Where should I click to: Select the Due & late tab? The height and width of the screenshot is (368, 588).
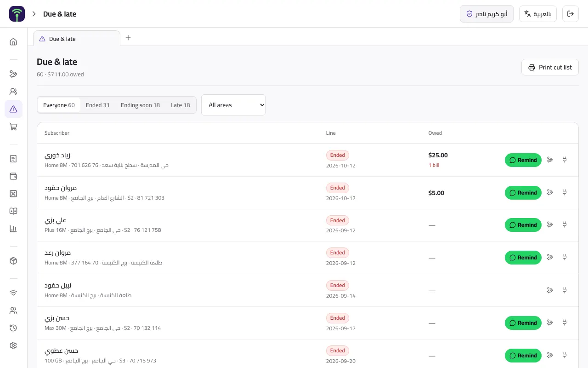coord(76,39)
